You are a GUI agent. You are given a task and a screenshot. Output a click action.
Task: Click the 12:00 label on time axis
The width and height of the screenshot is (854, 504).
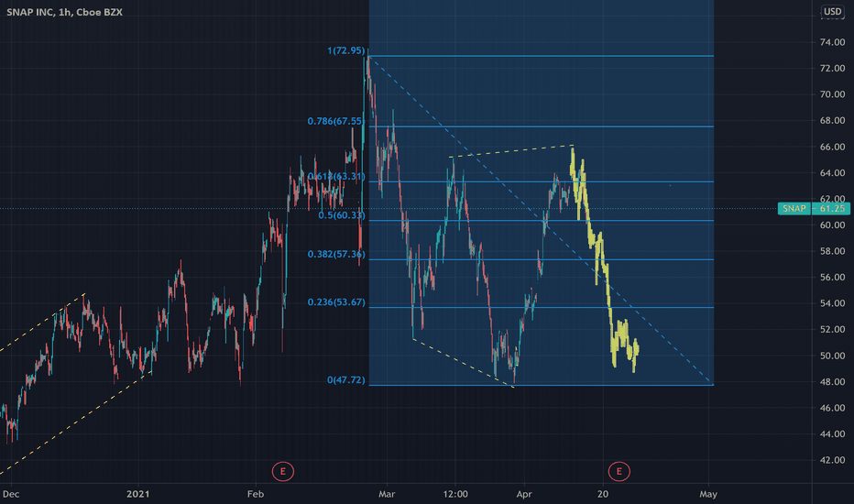pos(455,494)
